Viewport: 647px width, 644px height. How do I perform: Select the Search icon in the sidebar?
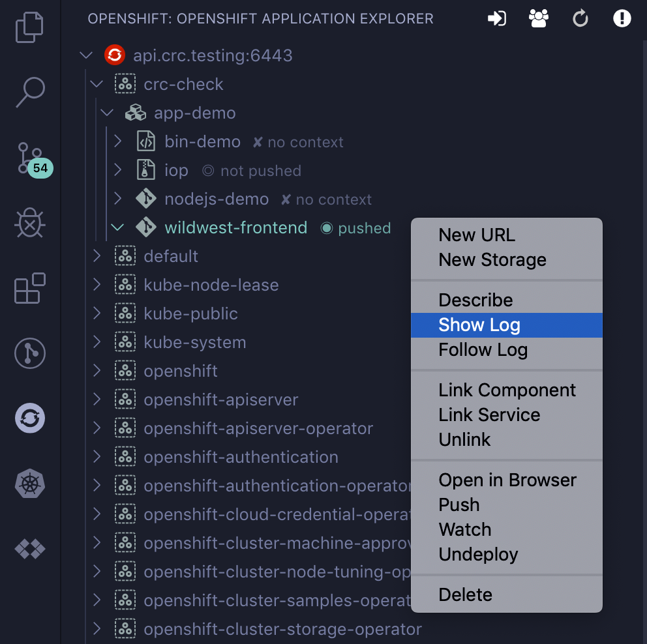[29, 93]
